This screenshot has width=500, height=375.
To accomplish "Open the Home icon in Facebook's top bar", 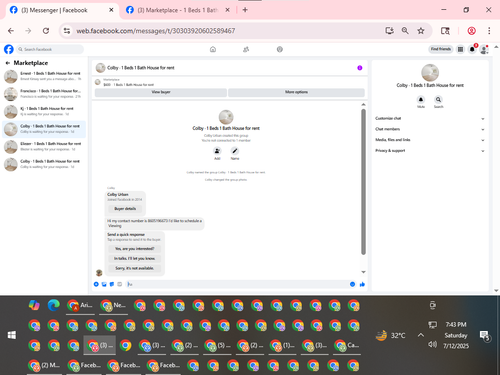I will point(213,49).
